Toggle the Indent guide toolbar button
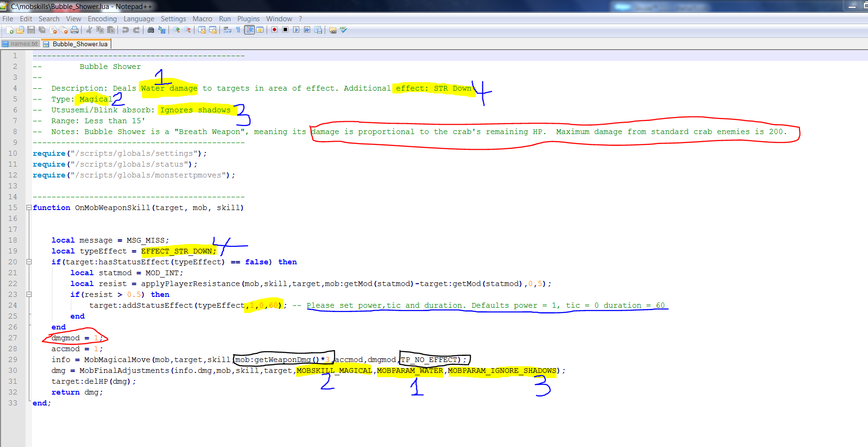The height and width of the screenshot is (447, 868). tap(249, 30)
